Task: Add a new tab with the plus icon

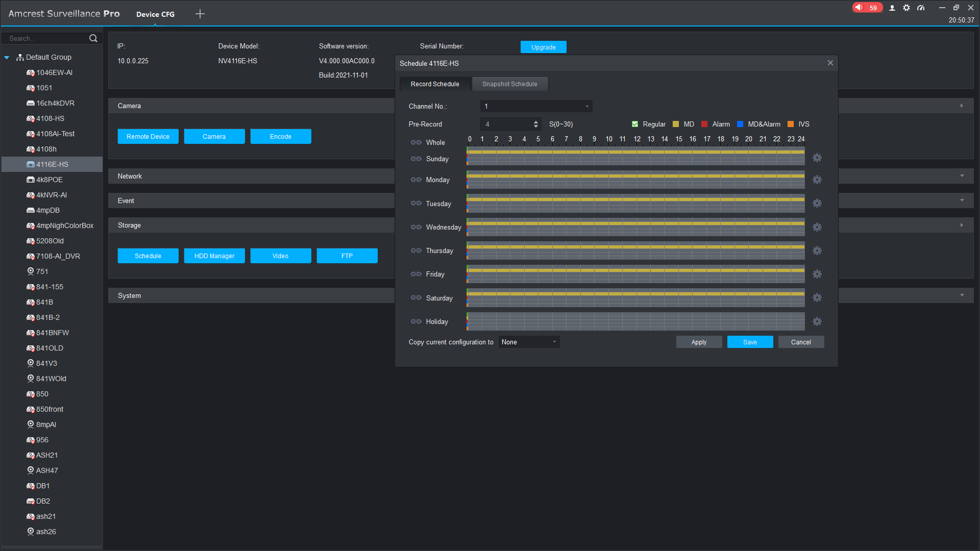Action: pyautogui.click(x=200, y=14)
